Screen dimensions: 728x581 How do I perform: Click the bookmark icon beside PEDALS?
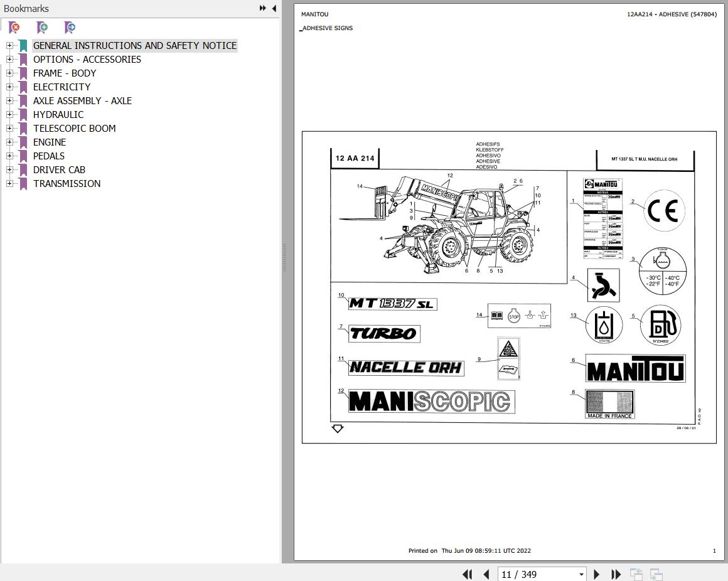(23, 156)
